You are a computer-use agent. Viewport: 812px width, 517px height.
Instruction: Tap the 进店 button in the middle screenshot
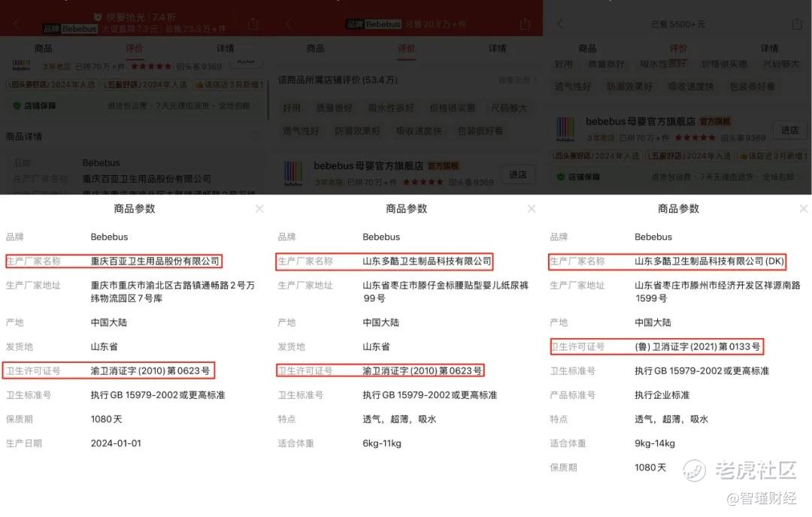518,175
